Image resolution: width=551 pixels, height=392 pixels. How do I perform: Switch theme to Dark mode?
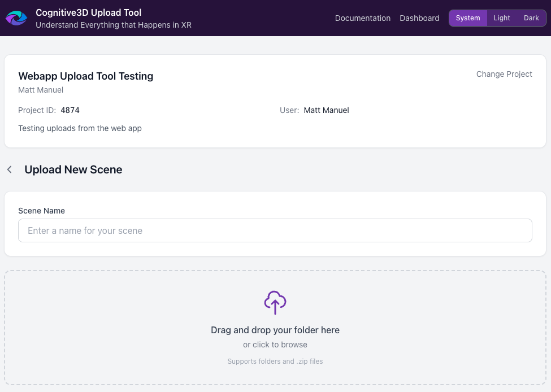[x=531, y=18]
